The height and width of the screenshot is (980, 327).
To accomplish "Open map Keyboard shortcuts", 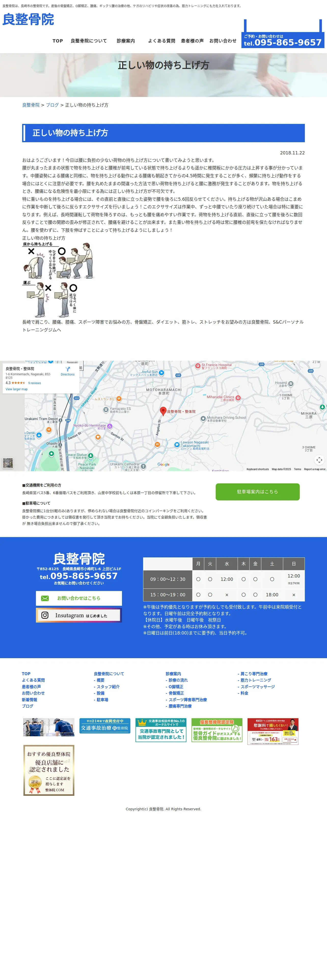I will coord(257,469).
